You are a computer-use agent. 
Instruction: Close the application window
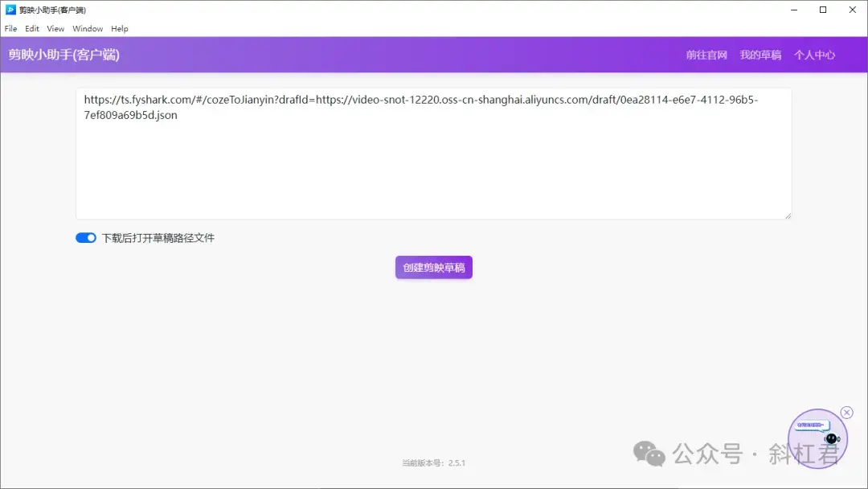click(x=853, y=10)
